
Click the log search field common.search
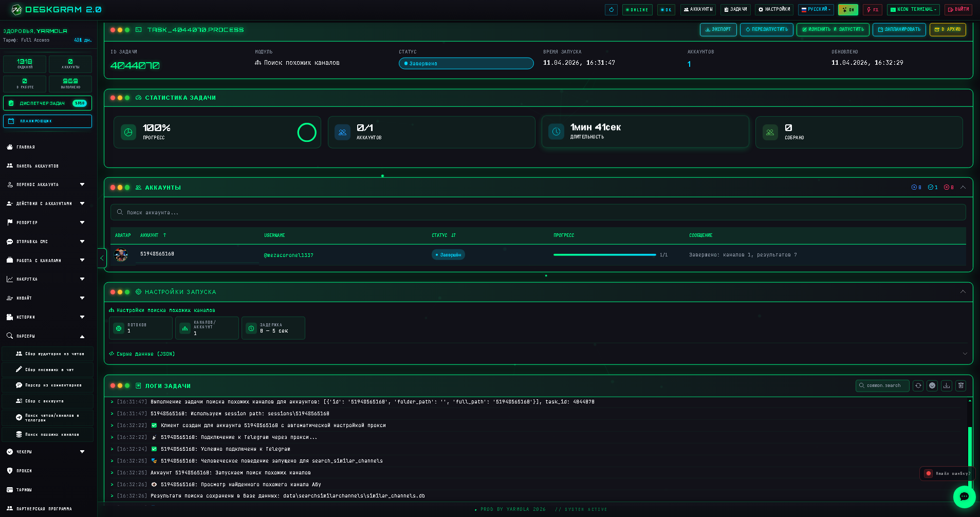(x=882, y=385)
